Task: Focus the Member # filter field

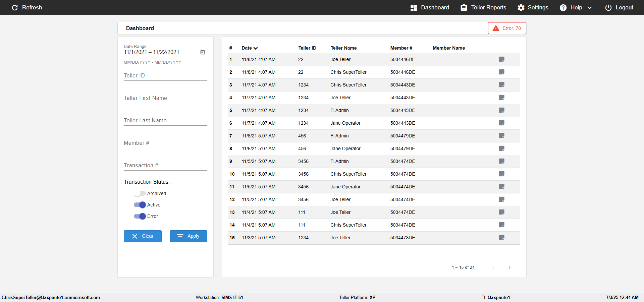Action: [165, 143]
